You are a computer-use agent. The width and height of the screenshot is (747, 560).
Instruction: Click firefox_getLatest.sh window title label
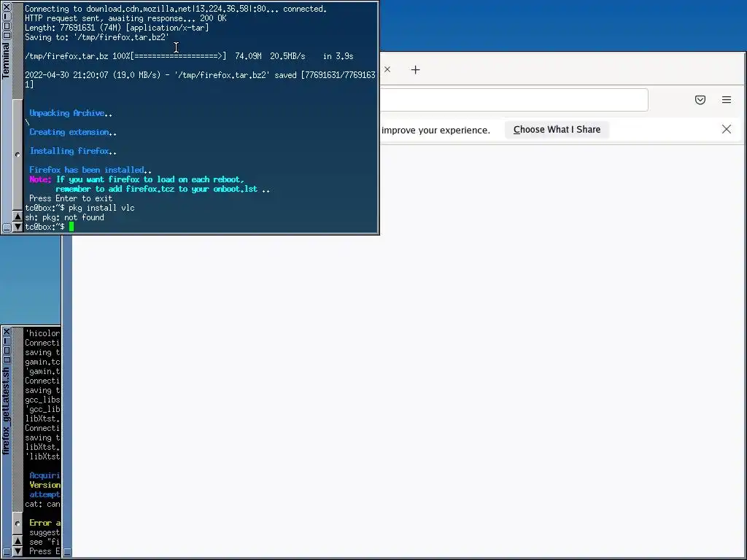pos(6,411)
